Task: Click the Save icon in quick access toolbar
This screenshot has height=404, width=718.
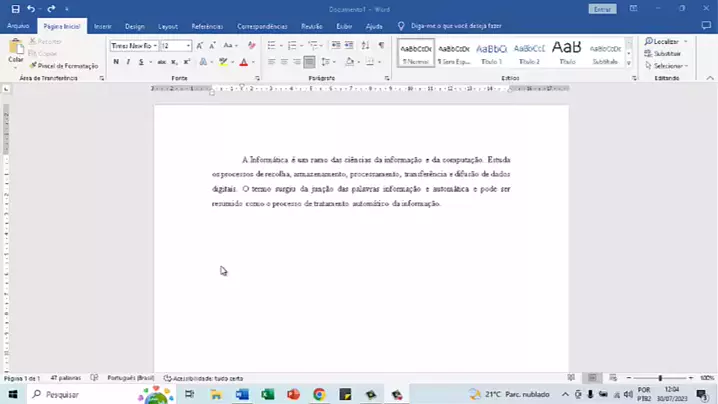Action: 15,8
